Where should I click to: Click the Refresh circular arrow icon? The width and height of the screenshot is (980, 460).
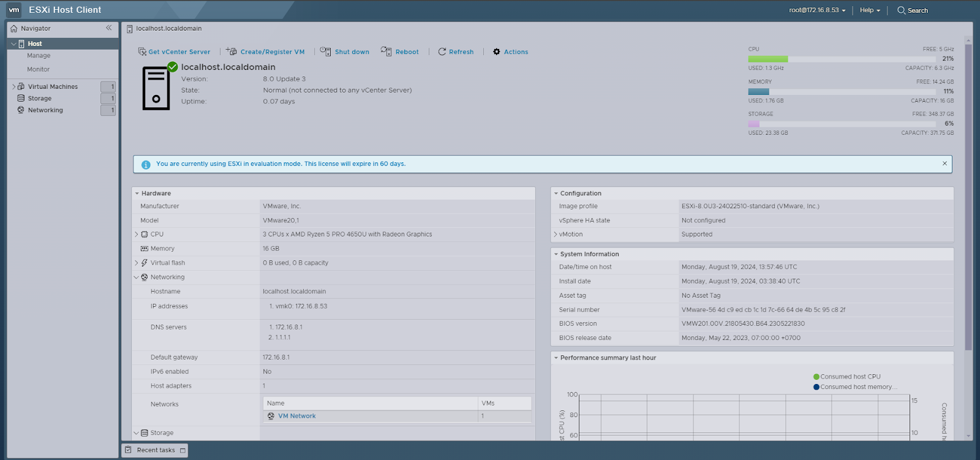tap(442, 51)
